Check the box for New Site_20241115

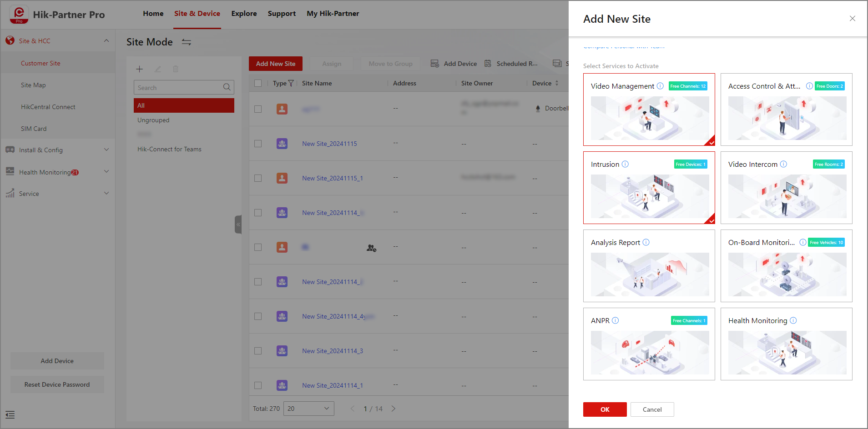[x=258, y=144]
